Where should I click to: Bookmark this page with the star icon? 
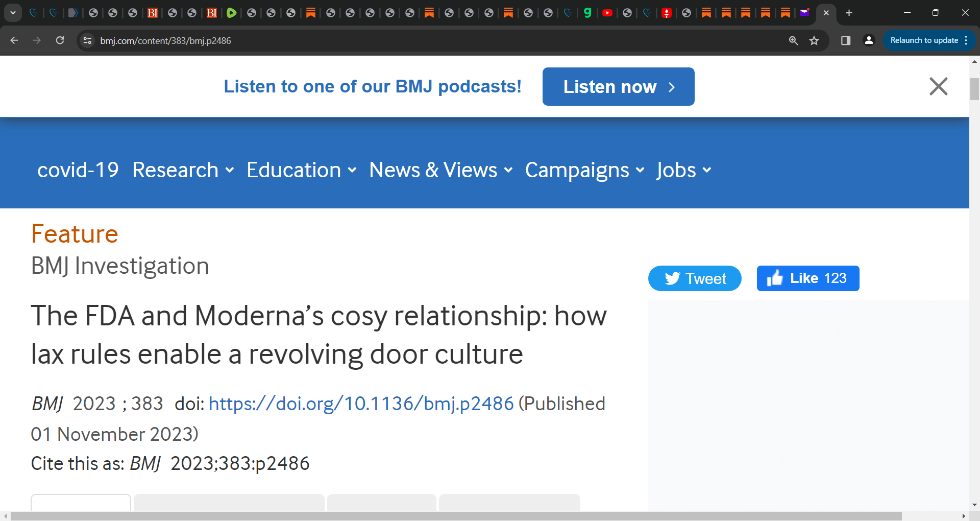(814, 40)
